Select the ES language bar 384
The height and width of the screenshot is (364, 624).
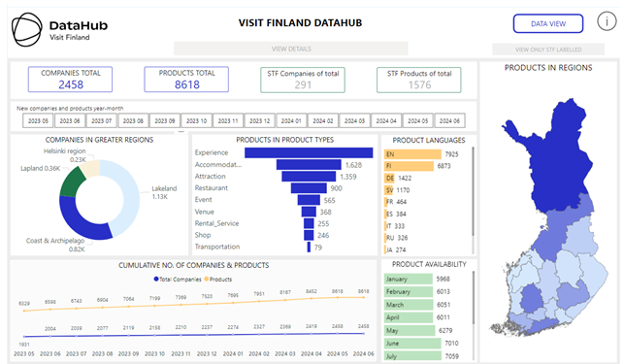[x=385, y=214]
